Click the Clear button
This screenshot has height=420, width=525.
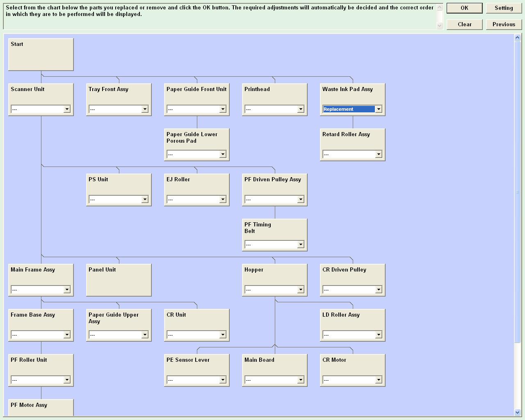(464, 25)
